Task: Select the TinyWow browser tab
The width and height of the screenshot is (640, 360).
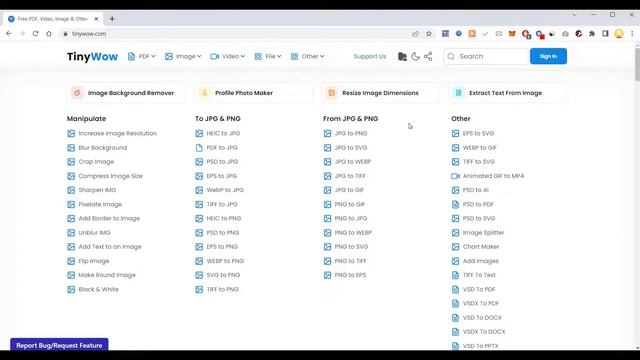Action: click(53, 19)
